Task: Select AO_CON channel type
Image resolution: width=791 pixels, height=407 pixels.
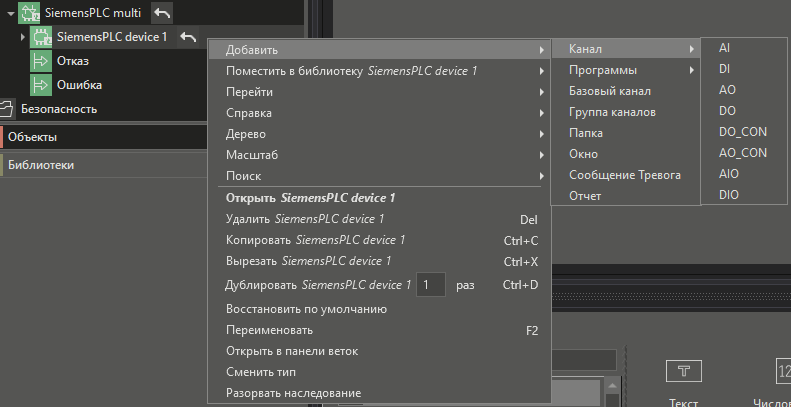Action: 744,153
